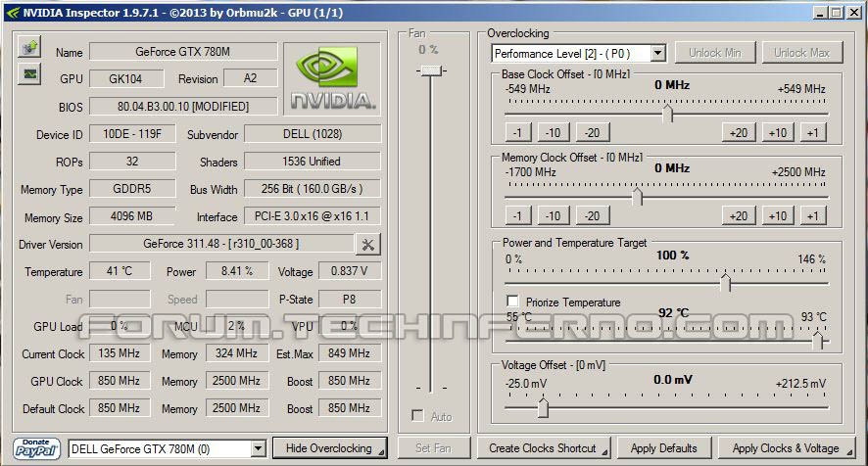Click Base Clock Offset +10 button
868x466 pixels.
(778, 133)
